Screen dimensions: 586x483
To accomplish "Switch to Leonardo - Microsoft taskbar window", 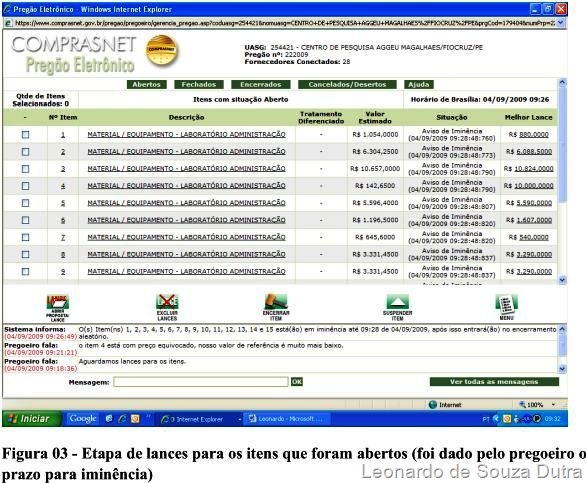I will point(286,419).
